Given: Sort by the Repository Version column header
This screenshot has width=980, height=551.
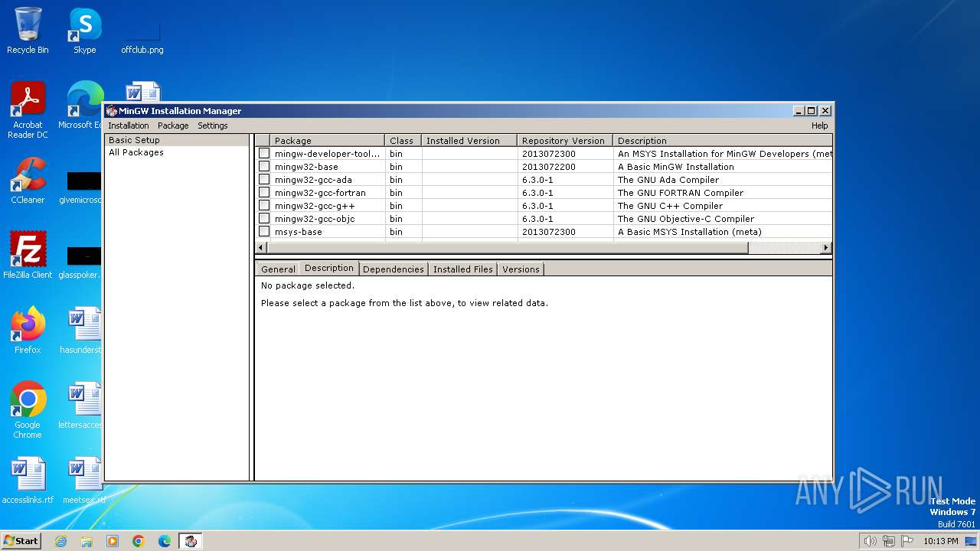Looking at the screenshot, I should tap(565, 141).
